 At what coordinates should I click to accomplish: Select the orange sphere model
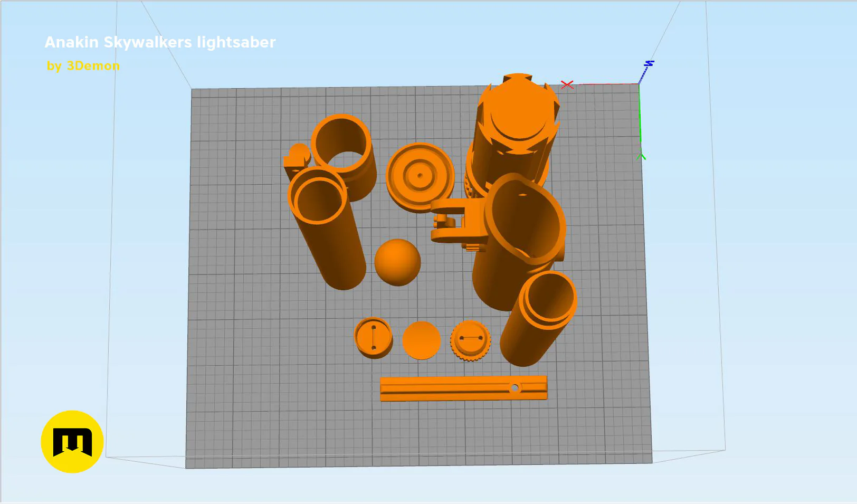click(397, 262)
